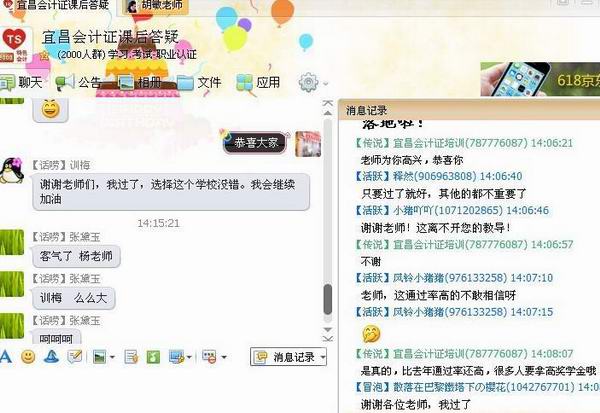
Task: Expand the dropdown arrow beside the gear
Action: [x=325, y=83]
